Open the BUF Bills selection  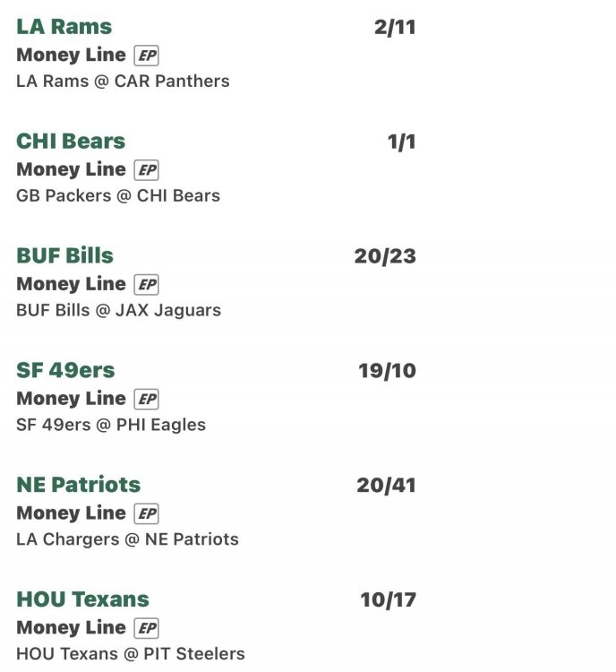[x=64, y=256]
